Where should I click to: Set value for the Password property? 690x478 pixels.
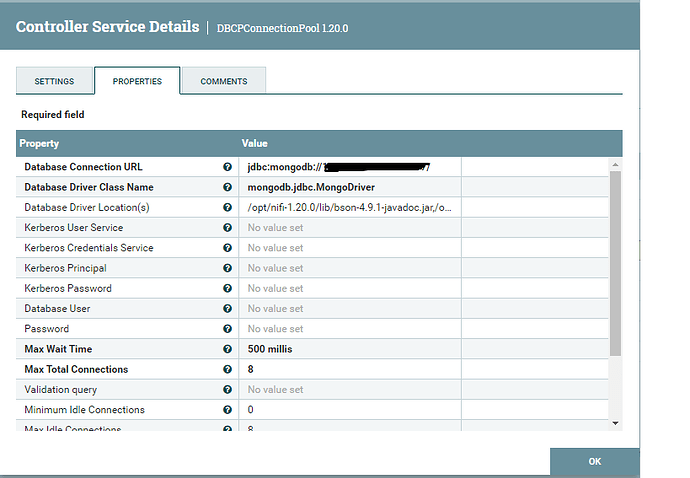(349, 329)
